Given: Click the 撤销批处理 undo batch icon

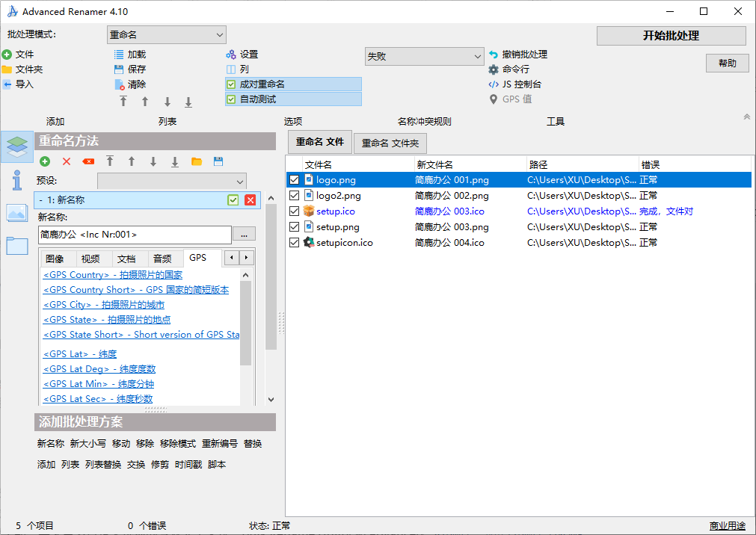Looking at the screenshot, I should 494,55.
